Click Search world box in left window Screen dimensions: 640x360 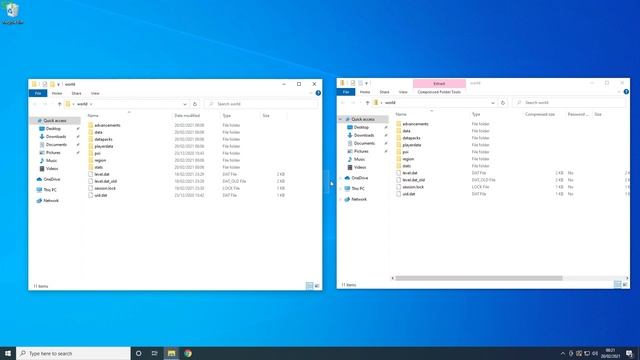(262, 104)
